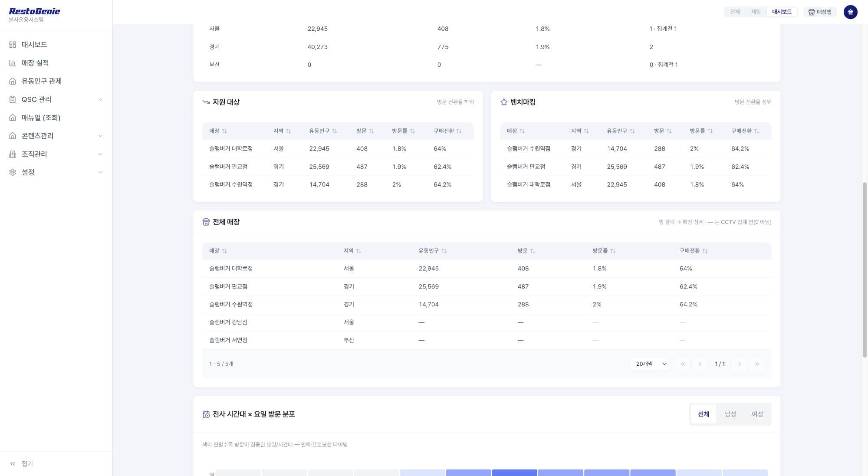Sort 지원 대상 table by 방문률

[403, 131]
